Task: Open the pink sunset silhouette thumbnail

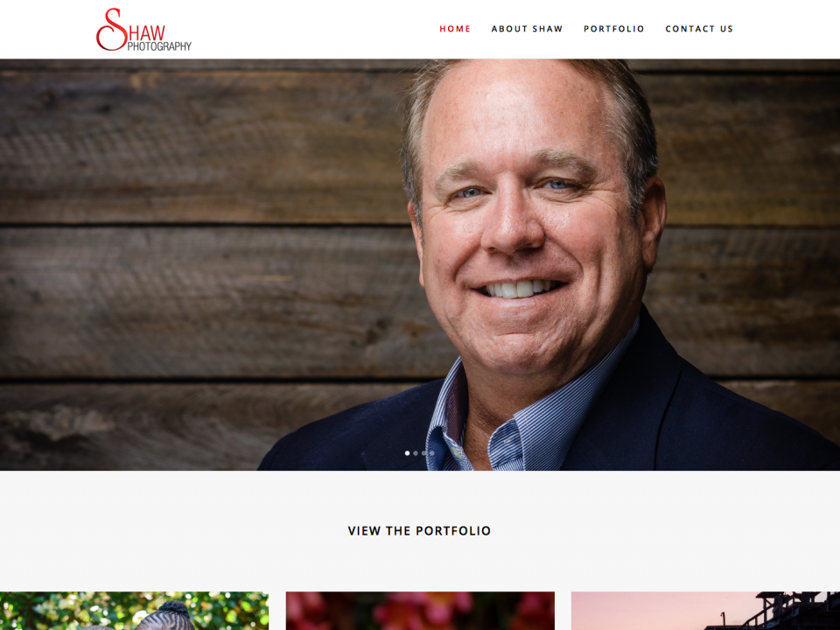Action: 705,611
